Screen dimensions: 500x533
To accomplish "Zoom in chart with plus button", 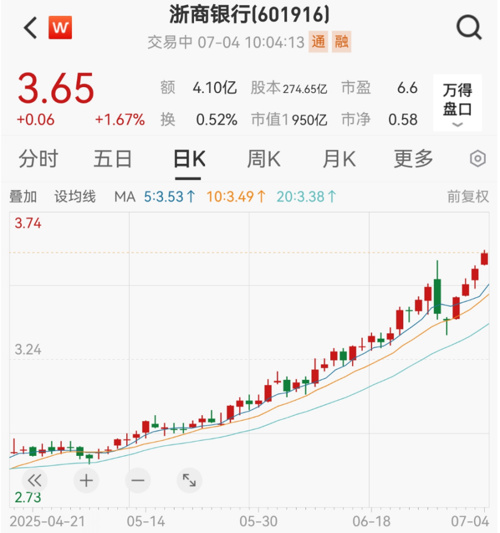I will click(86, 480).
